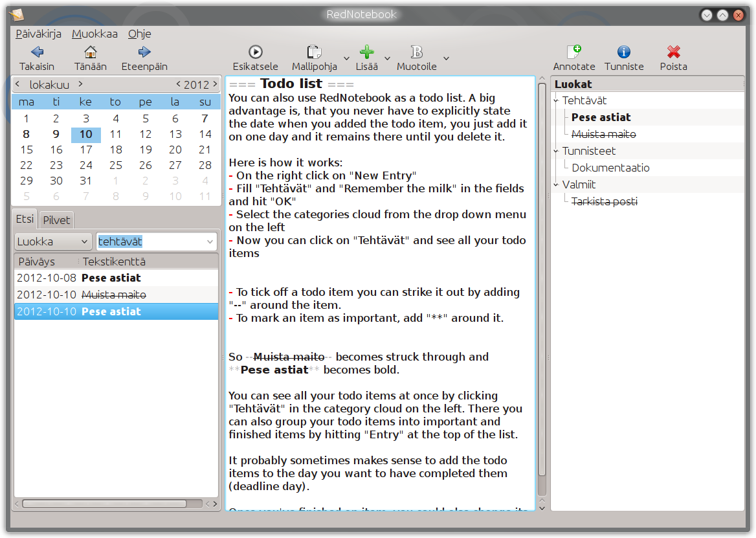Collapse the Tehtävät tree category
The width and height of the screenshot is (756, 538).
pos(556,101)
